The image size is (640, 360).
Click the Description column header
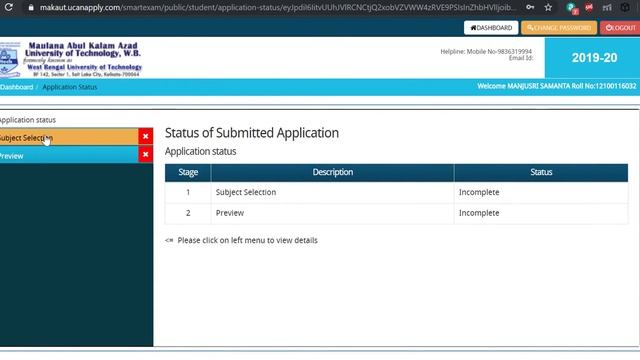pos(332,172)
